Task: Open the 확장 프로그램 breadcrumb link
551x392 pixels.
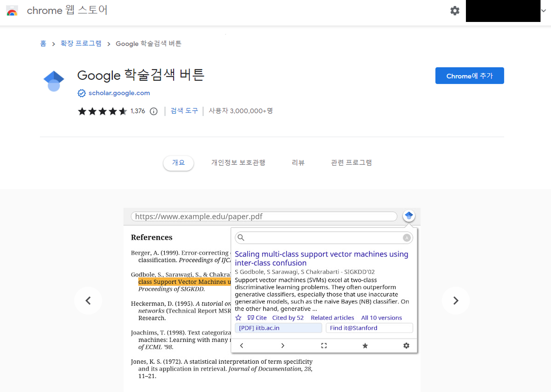Action: 81,44
